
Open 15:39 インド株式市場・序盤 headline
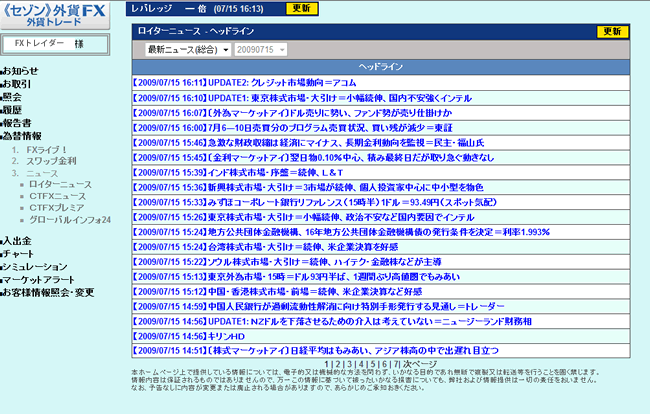(238, 173)
